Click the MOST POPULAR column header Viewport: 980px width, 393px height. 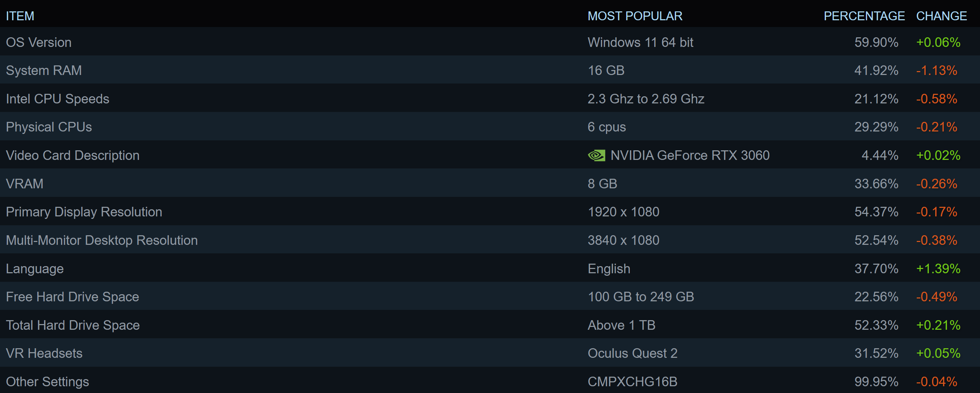point(634,16)
